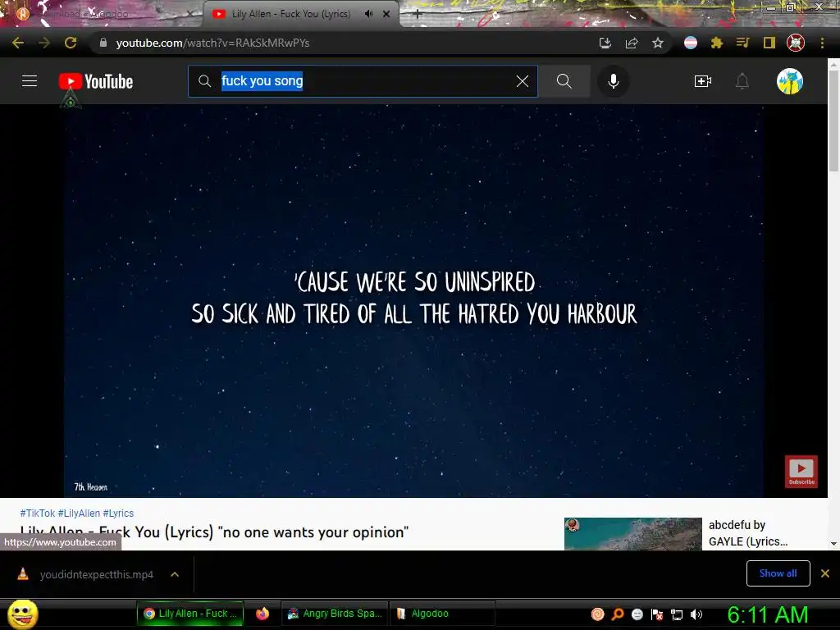Screen dimensions: 840x630
Task: Toggle the browser side panel icon
Action: [769, 43]
